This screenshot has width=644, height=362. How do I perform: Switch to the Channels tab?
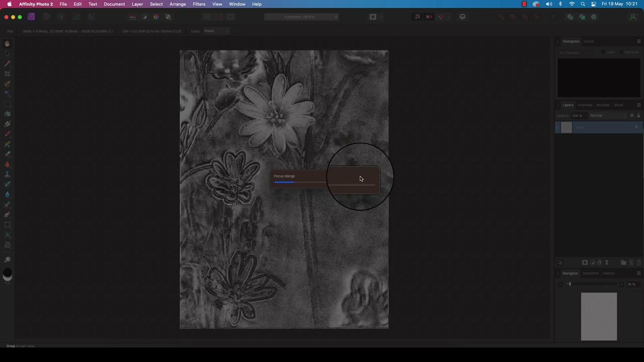point(585,105)
